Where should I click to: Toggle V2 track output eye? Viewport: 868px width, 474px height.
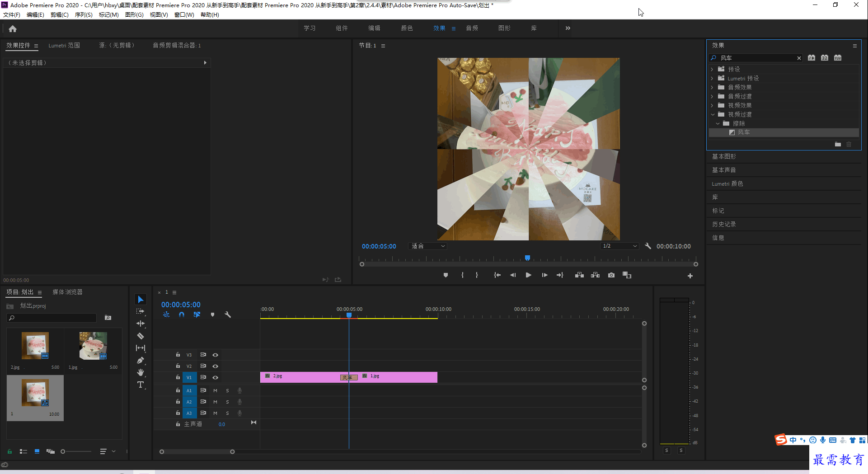(x=216, y=366)
